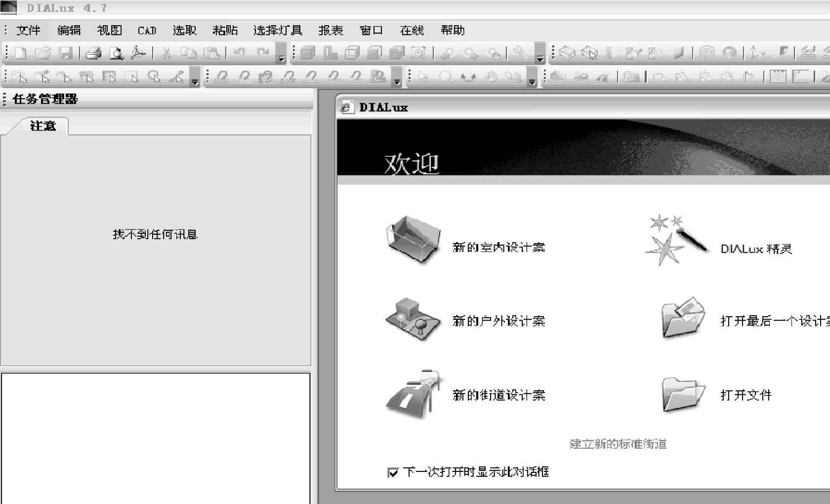Uncheck '下一次打开时显示此对话框' checkbox

pyautogui.click(x=393, y=473)
